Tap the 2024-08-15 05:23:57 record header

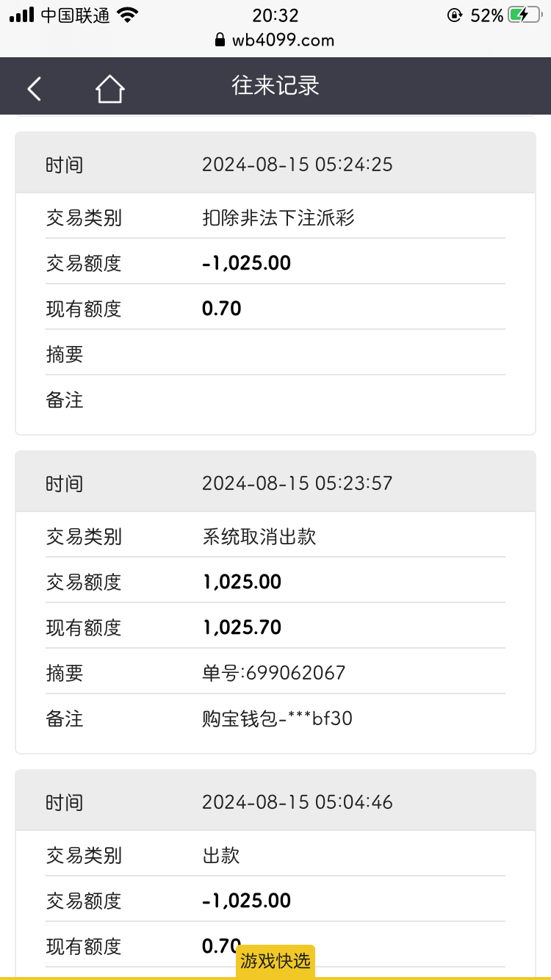pyautogui.click(x=297, y=483)
